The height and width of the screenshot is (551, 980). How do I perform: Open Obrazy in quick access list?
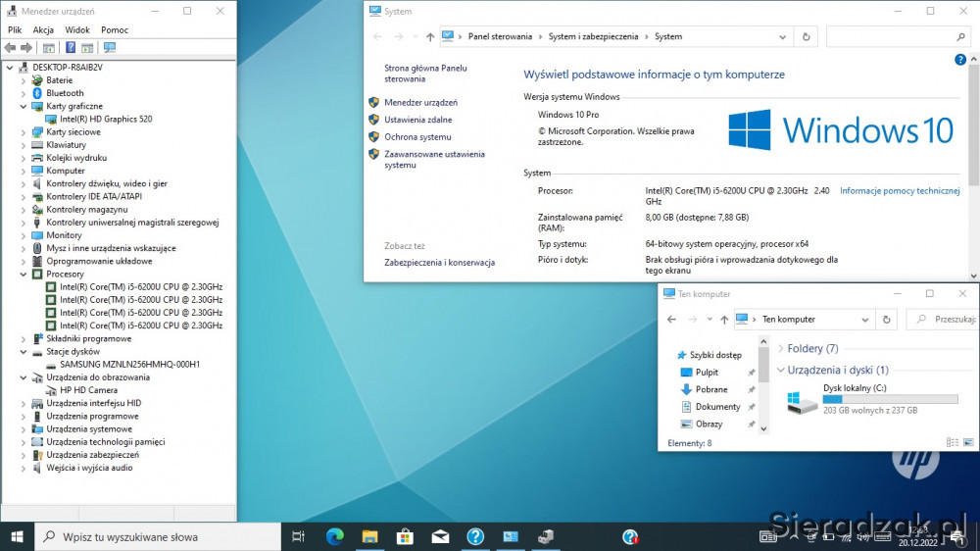pos(709,425)
